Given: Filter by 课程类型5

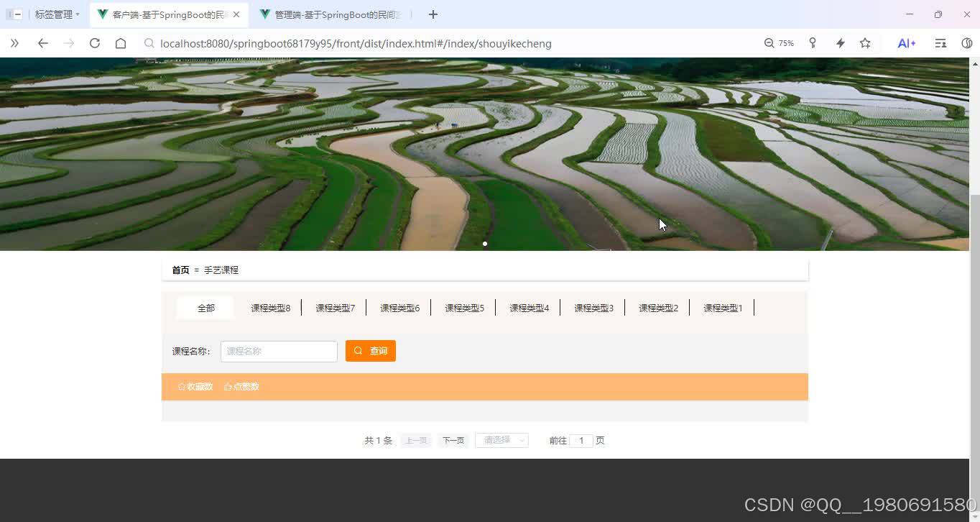Looking at the screenshot, I should (x=464, y=308).
